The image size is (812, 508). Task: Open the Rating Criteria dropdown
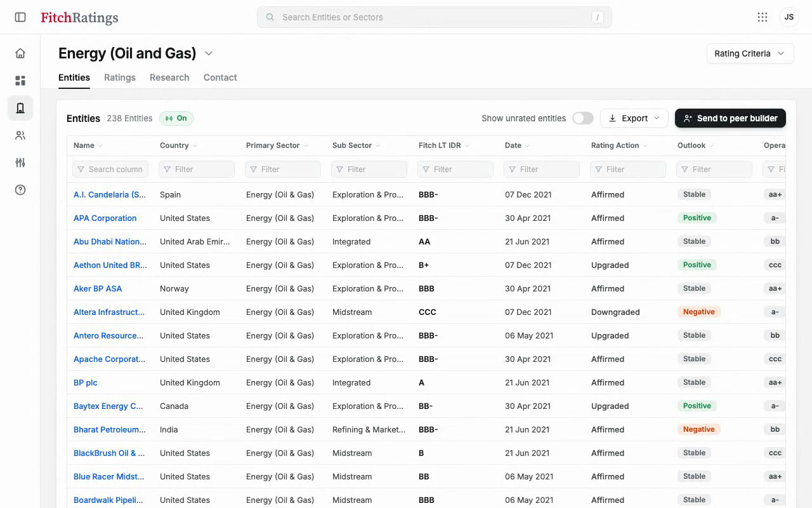pyautogui.click(x=750, y=53)
